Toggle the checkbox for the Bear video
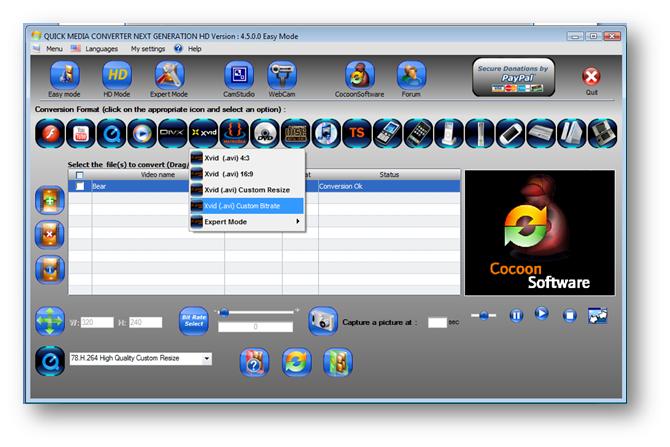 coord(80,186)
